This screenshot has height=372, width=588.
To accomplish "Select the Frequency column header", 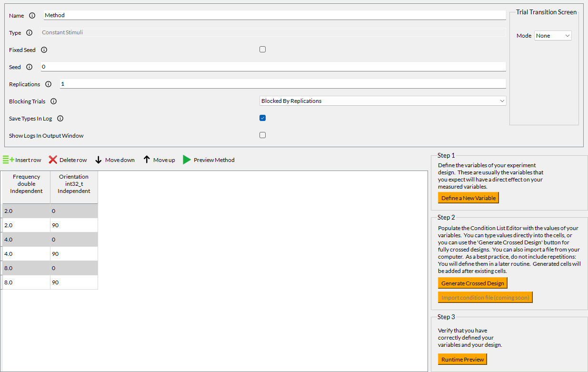I will click(26, 184).
